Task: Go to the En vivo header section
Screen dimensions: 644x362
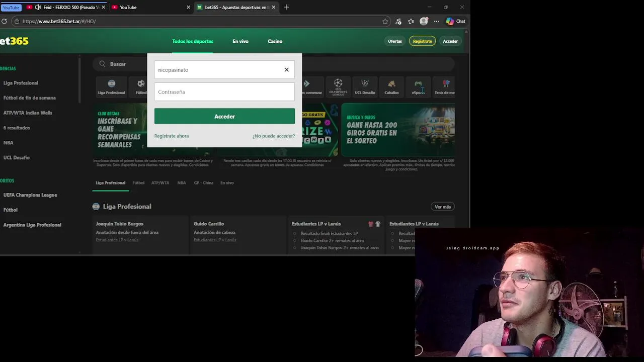Action: coord(240,41)
